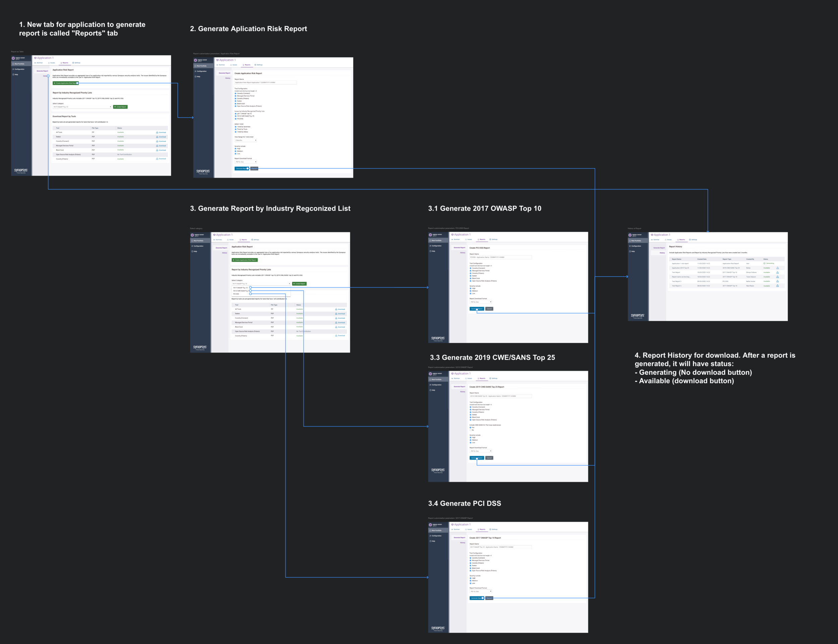Click Cancel in Create PCI DSS Report screen
The width and height of the screenshot is (838, 644).
pos(489,308)
